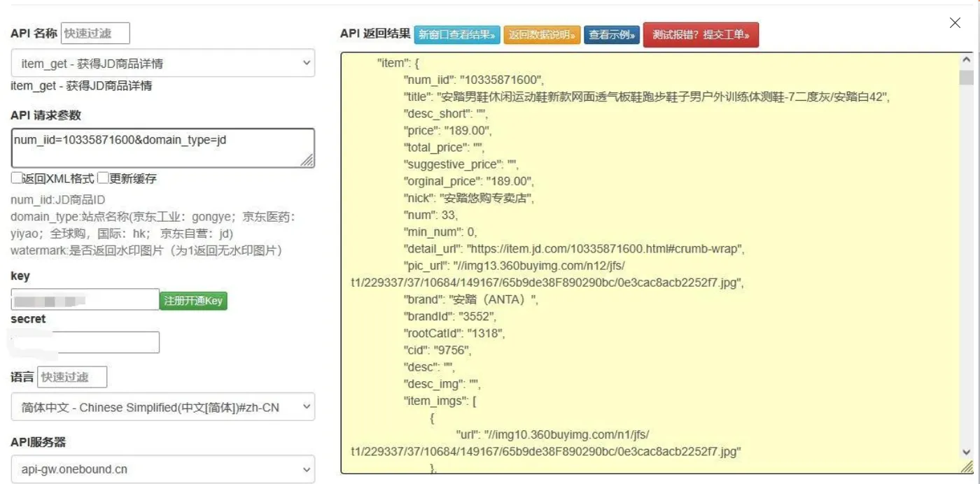Expand the 简体中文 language dropdown
Viewport: 980px width, 484px height.
click(x=163, y=407)
